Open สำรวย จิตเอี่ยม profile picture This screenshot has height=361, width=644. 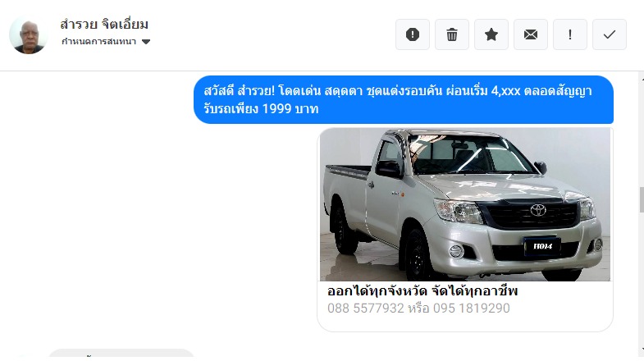click(29, 35)
